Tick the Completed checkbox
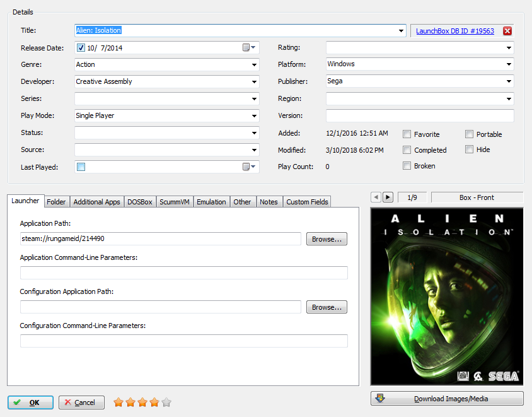 click(x=407, y=150)
